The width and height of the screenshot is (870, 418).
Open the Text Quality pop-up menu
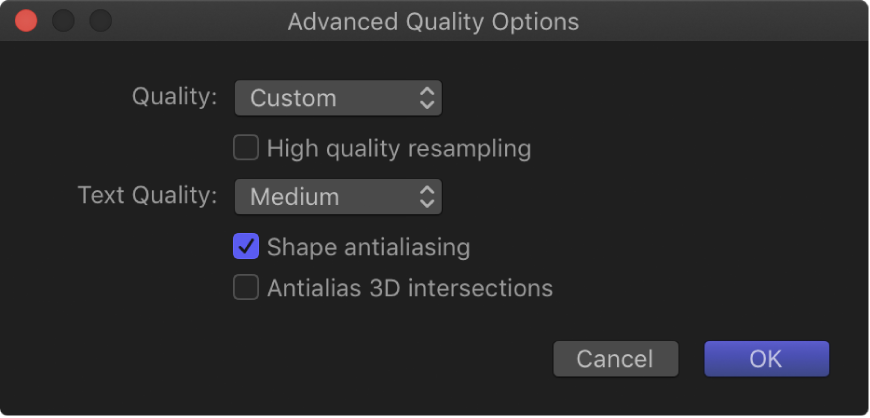(x=337, y=197)
